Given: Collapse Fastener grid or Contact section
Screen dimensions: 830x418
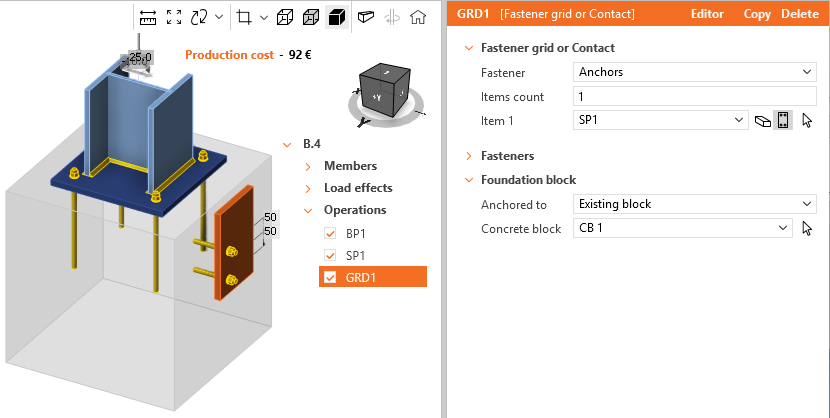Looking at the screenshot, I should [x=468, y=48].
